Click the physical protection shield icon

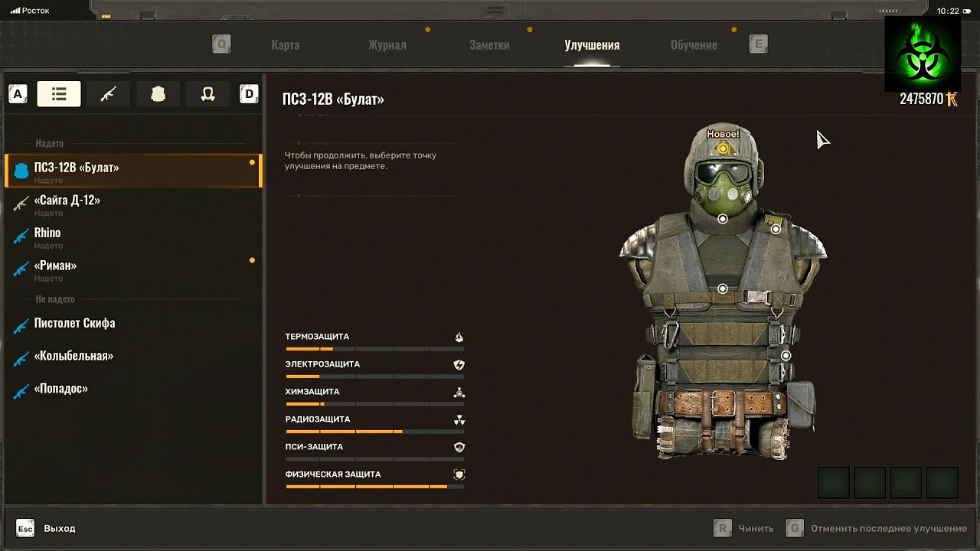pos(459,474)
